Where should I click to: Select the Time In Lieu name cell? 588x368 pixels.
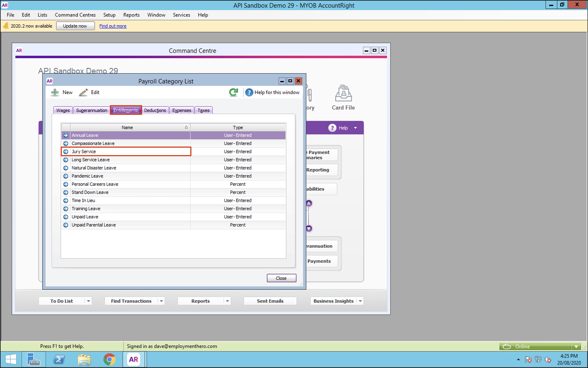point(130,201)
